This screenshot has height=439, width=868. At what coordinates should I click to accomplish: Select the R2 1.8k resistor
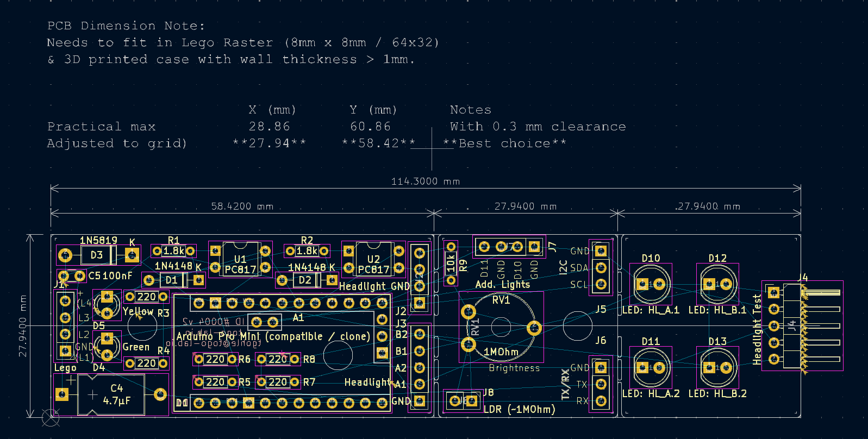(x=307, y=251)
